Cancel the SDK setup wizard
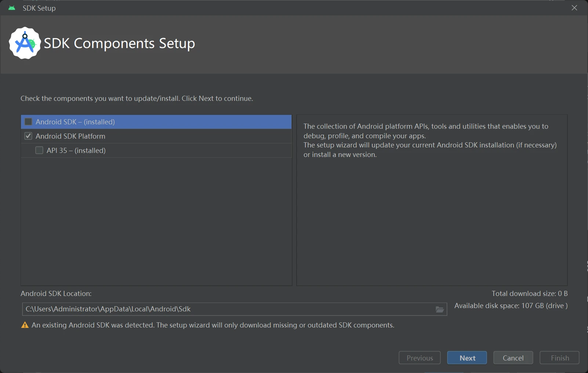Viewport: 588px width, 373px height. [x=513, y=358]
